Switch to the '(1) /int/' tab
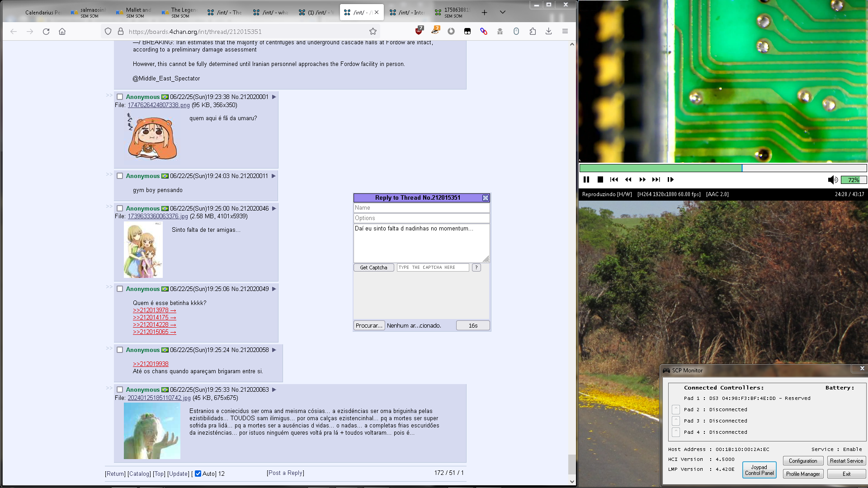Screen dimensions: 868x488 [x=316, y=13]
